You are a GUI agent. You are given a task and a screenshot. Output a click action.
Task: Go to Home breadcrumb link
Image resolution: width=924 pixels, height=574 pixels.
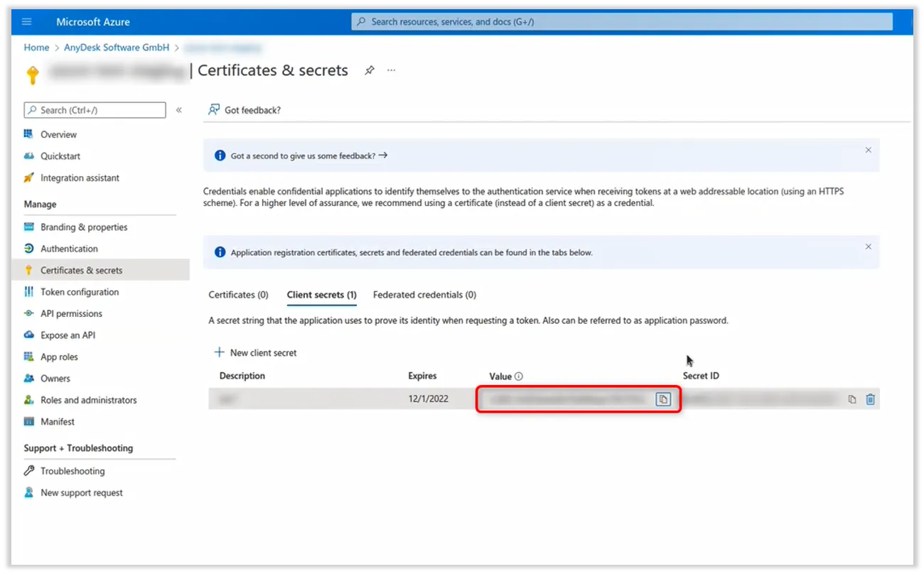tap(36, 48)
